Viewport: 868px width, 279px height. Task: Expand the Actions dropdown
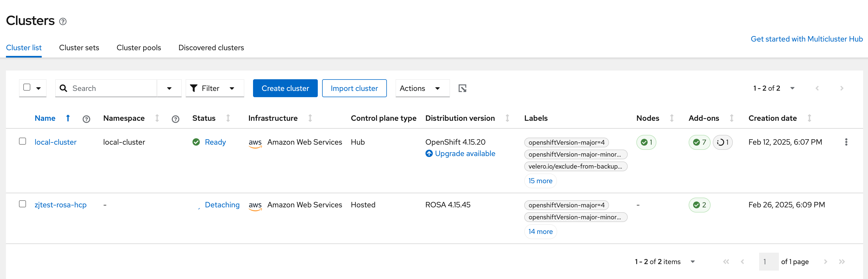pos(422,88)
